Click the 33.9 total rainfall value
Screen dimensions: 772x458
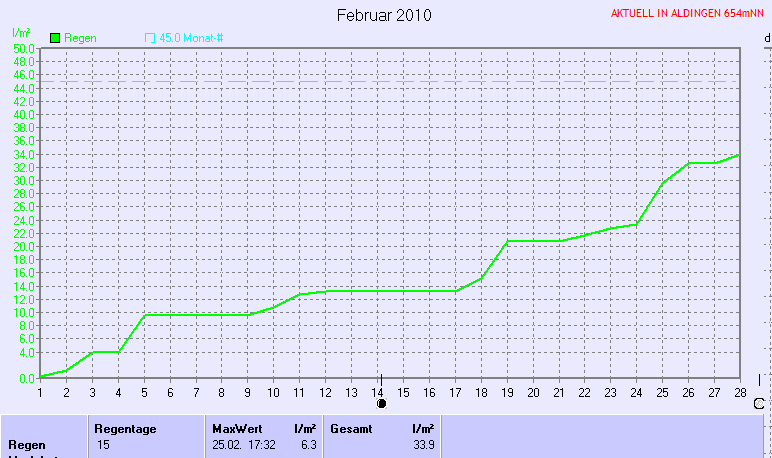[x=423, y=443]
